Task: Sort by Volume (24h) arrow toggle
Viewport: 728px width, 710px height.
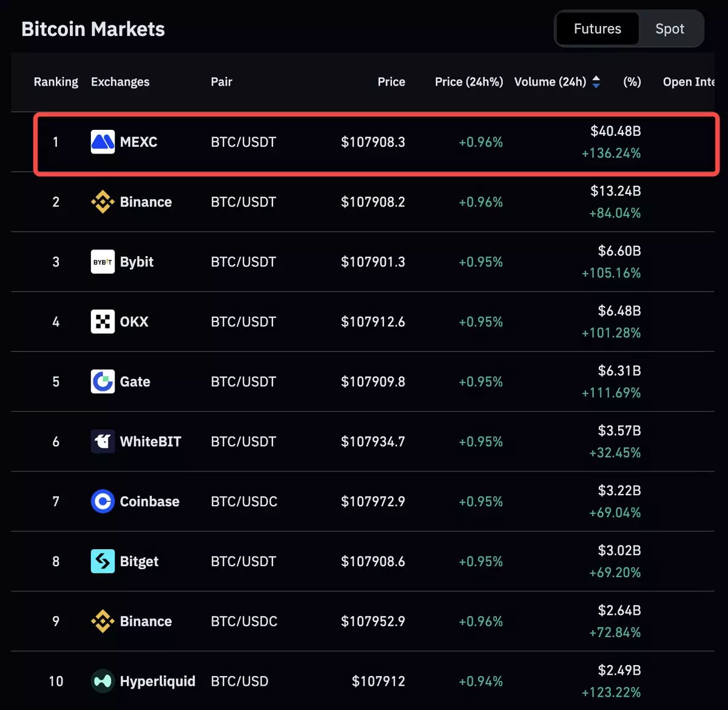Action: [596, 82]
